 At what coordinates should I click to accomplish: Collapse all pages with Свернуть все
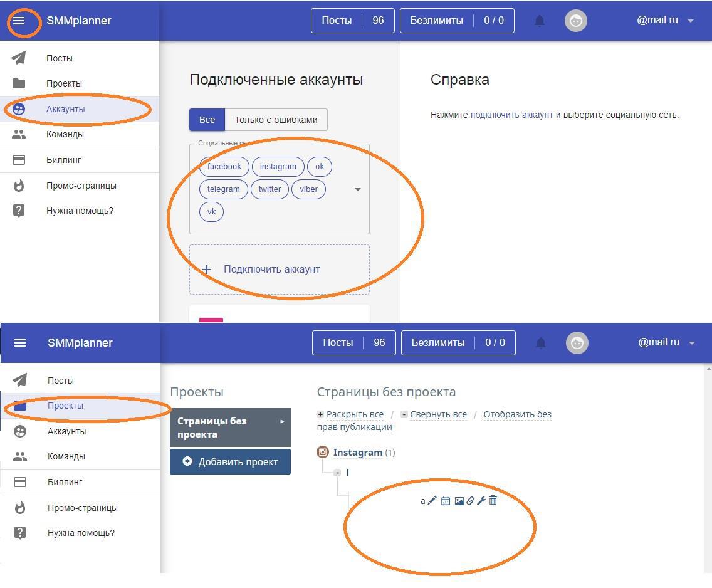point(437,414)
